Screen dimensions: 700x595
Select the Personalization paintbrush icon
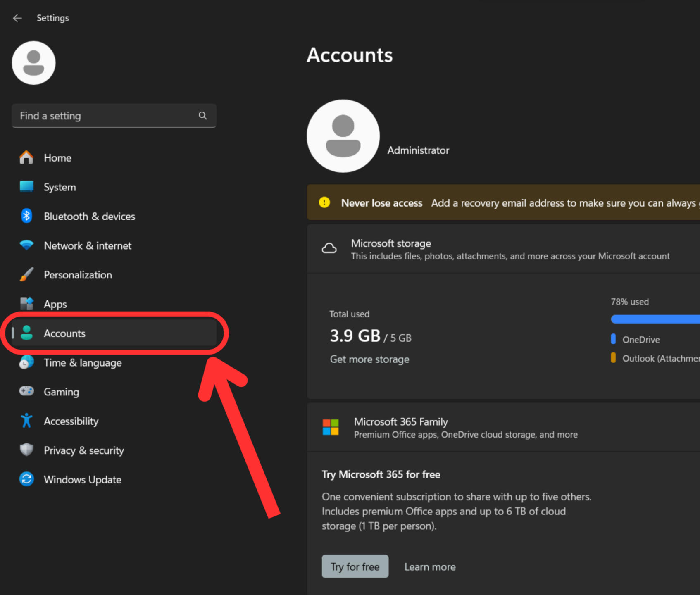click(26, 274)
